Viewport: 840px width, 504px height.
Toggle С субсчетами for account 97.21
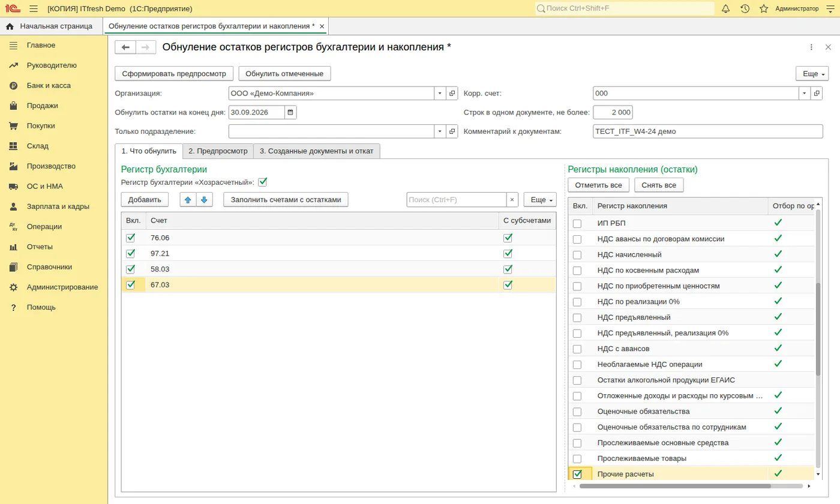[508, 253]
